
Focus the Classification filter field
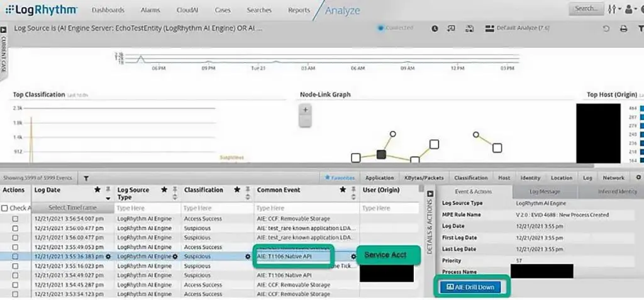(217, 208)
